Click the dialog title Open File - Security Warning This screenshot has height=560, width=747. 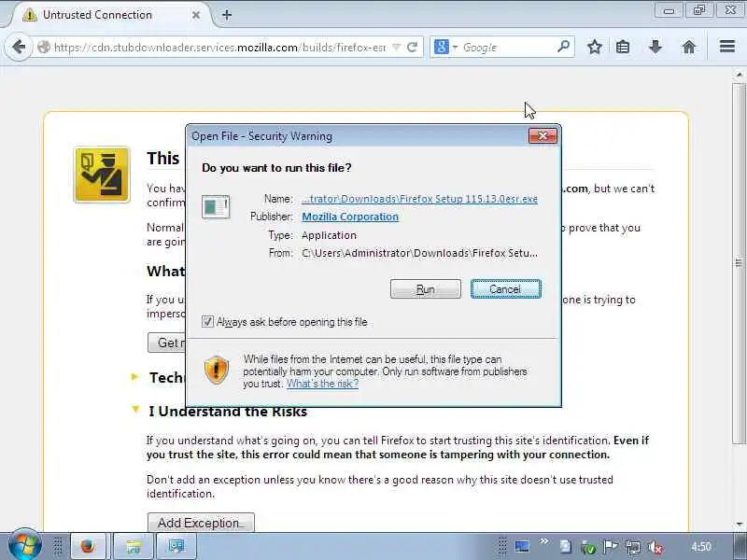point(262,136)
